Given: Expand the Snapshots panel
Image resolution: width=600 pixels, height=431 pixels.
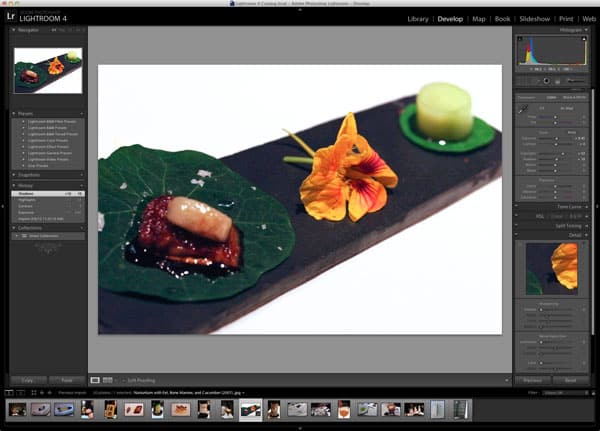Looking at the screenshot, I should point(30,175).
